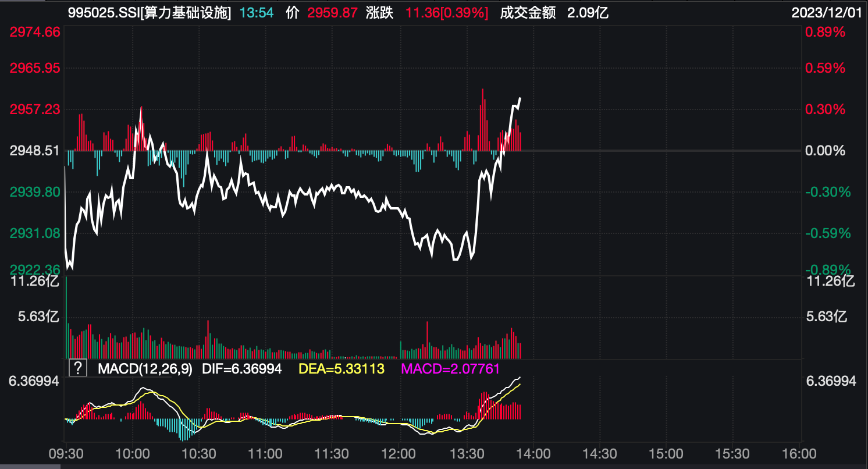Click the 0.89% positive percent label
This screenshot has height=469, width=868.
(825, 32)
